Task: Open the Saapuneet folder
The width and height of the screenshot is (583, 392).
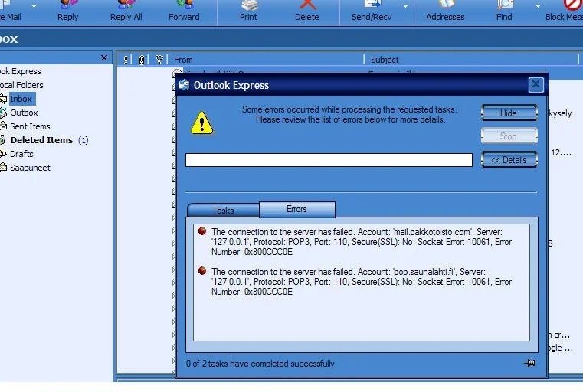Action: point(30,168)
